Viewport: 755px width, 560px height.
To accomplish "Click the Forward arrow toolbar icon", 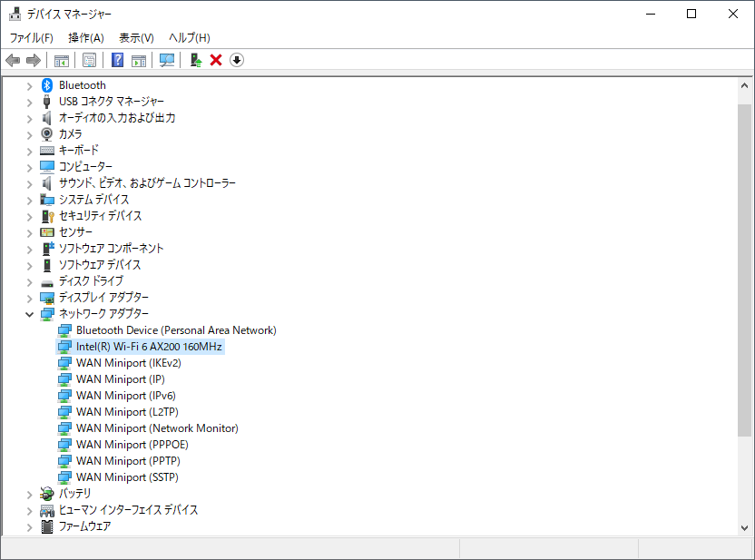I will (34, 60).
